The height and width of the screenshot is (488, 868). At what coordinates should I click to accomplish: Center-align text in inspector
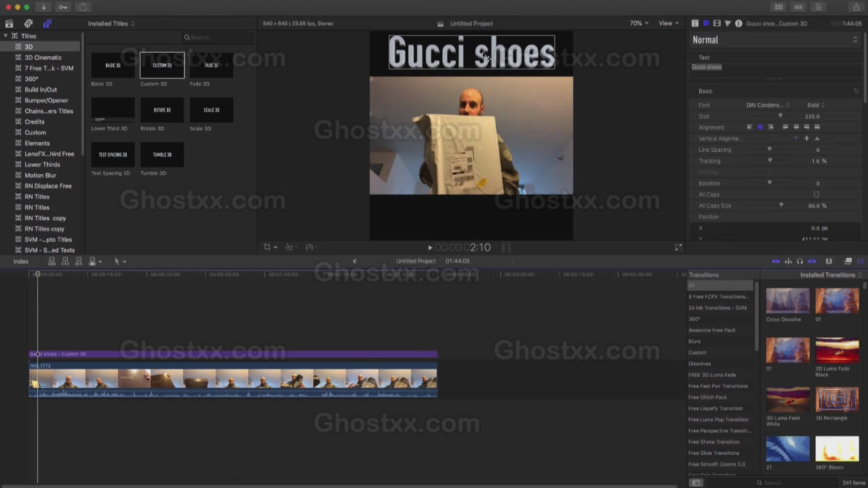(x=760, y=127)
